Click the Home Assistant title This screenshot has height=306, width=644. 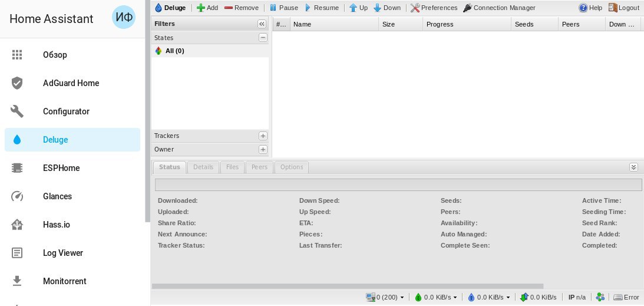(x=51, y=19)
